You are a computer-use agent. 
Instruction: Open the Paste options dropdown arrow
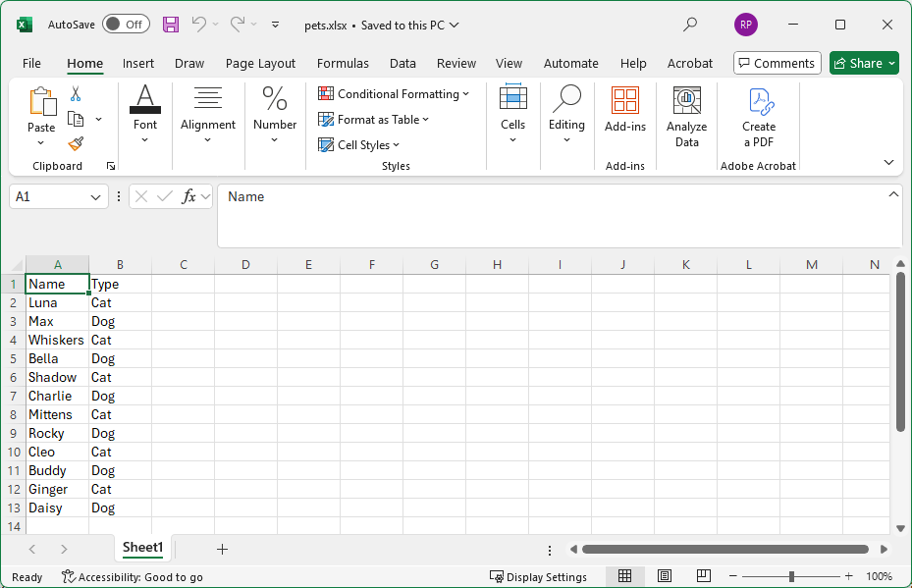[40, 143]
